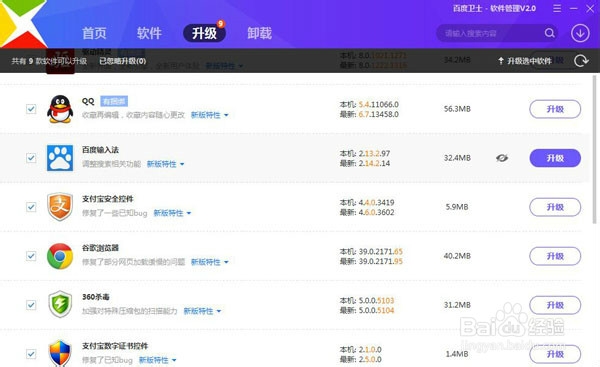This screenshot has height=367, width=600.
Task: Click 升级 button for 支付宝数字证书控件
Action: click(555, 354)
